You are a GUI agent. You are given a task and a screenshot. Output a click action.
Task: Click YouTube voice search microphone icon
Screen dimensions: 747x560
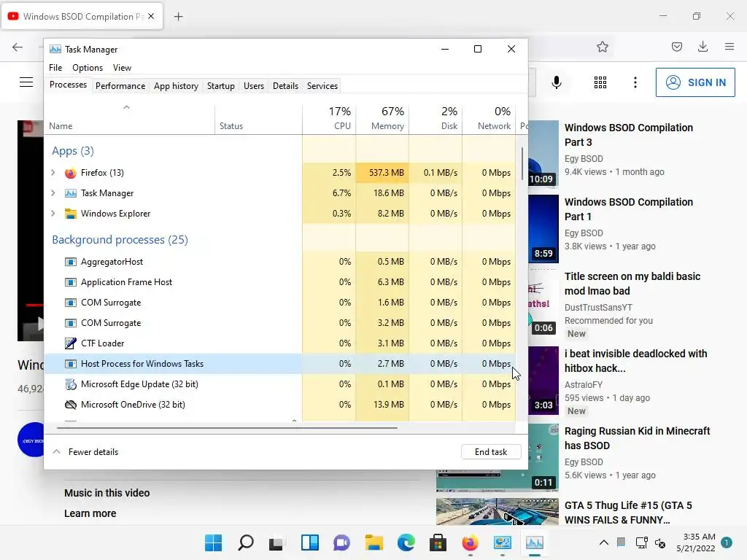(557, 82)
